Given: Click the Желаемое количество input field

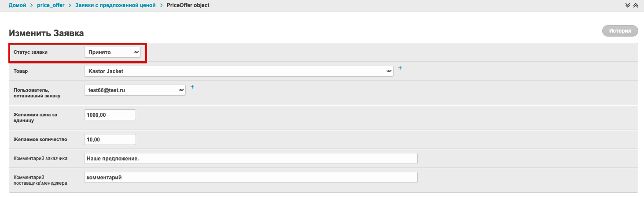Looking at the screenshot, I should coord(110,139).
